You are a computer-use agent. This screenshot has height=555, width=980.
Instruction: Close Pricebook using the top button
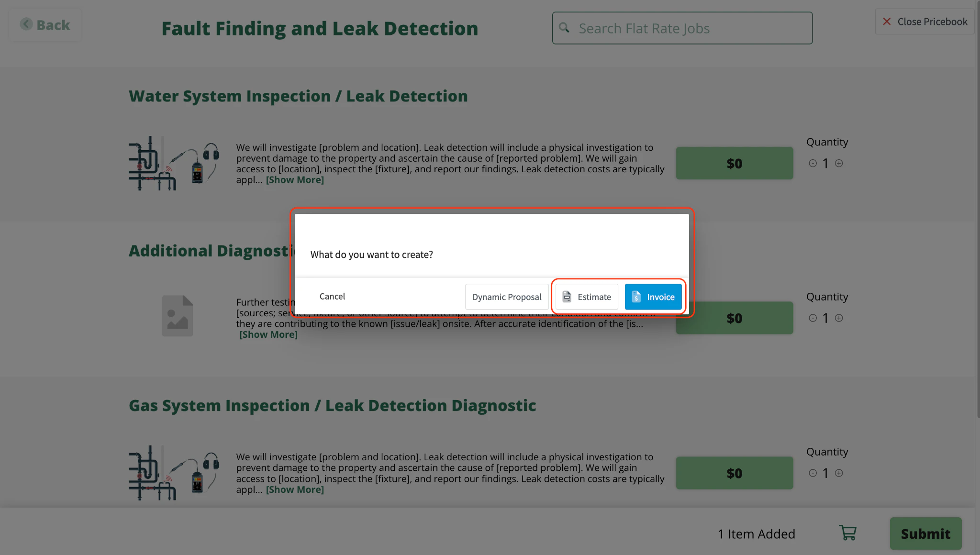(924, 22)
